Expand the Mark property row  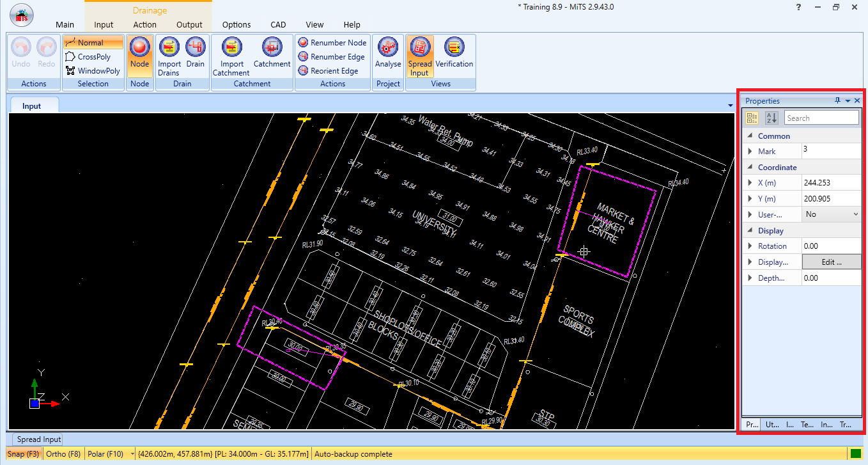750,152
